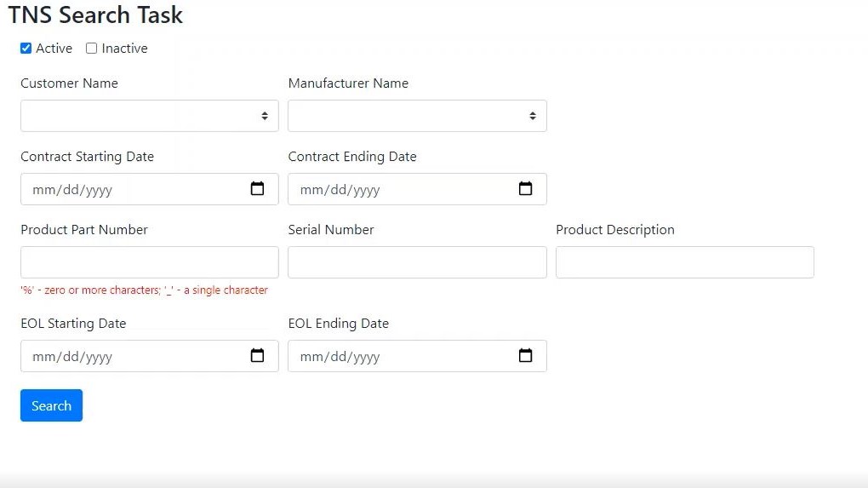Click the EOL Starting Date mm/dd/yyyy text
Image resolution: width=868 pixels, height=488 pixels.
point(72,357)
